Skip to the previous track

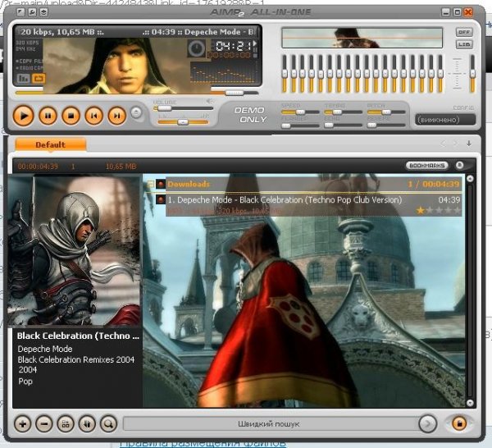tap(93, 116)
